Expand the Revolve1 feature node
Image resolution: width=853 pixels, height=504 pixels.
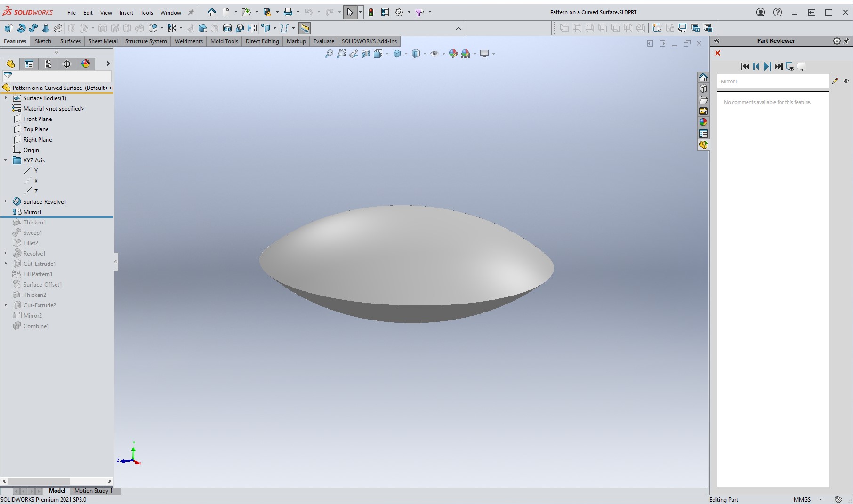coord(6,253)
